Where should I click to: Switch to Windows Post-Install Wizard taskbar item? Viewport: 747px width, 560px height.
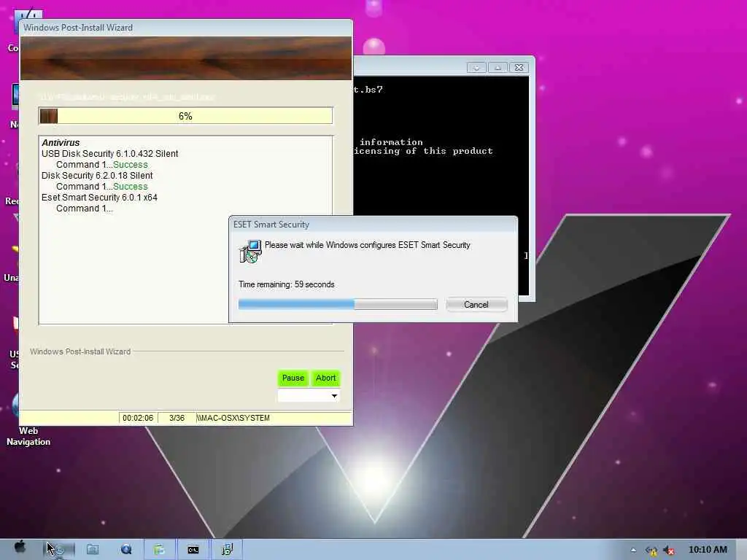tap(159, 550)
